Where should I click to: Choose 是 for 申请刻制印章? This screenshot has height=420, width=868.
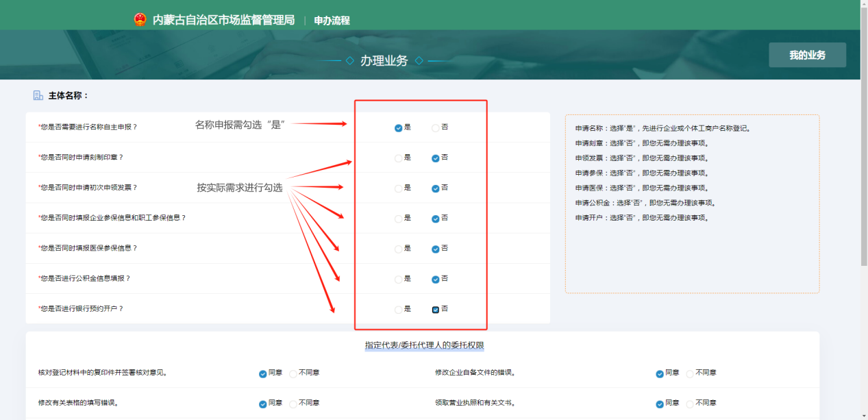(399, 158)
